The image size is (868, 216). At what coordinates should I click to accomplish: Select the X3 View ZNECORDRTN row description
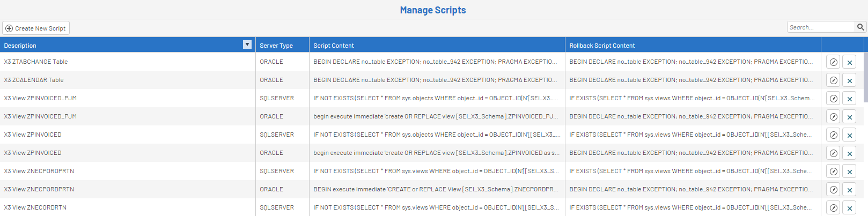click(x=35, y=207)
